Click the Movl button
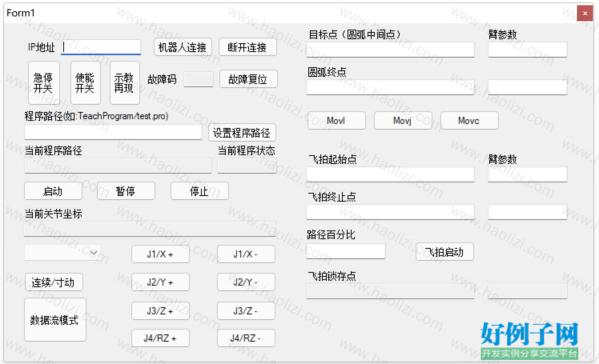The image size is (599, 364). click(336, 120)
